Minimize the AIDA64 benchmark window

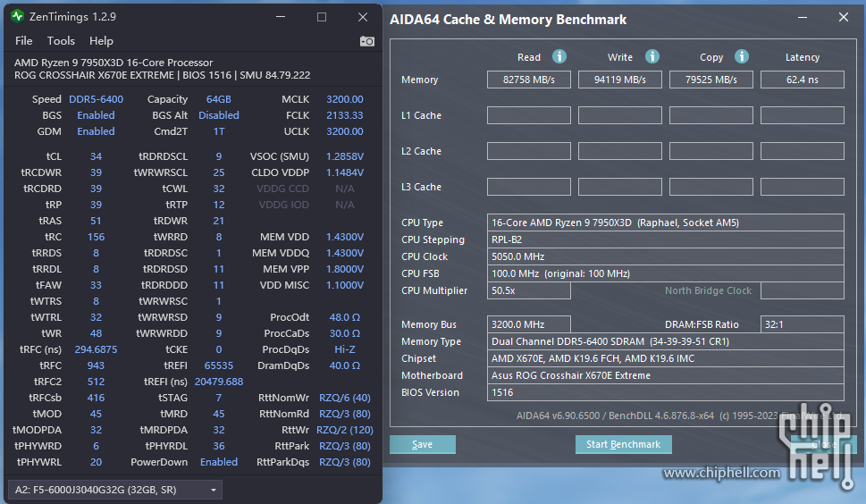pos(803,18)
